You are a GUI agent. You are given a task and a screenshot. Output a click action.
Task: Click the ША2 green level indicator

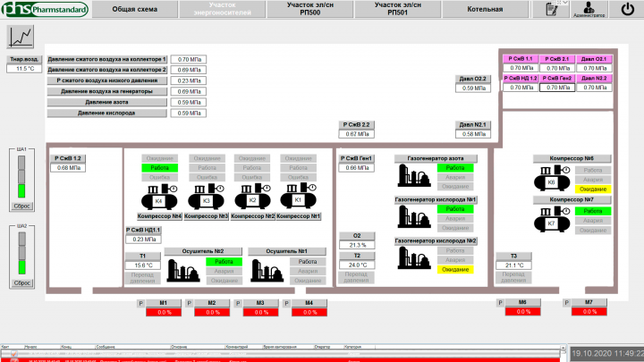[x=21, y=267]
